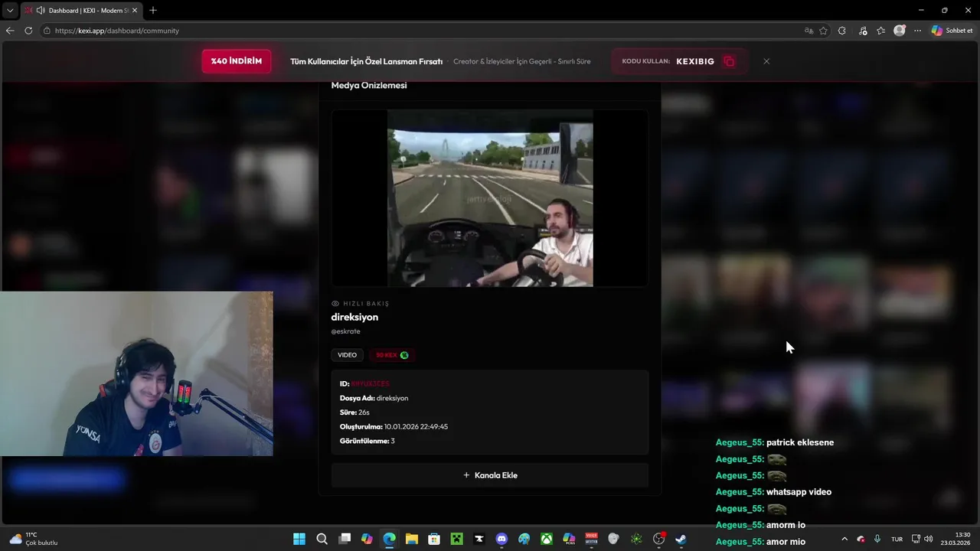Image resolution: width=980 pixels, height=551 pixels.
Task: Click the microphone tray icon
Action: [x=877, y=539]
